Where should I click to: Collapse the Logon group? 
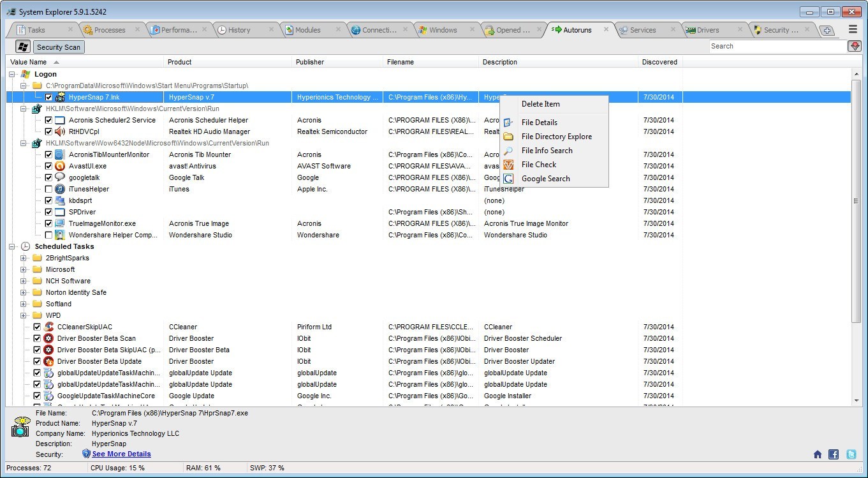(12, 74)
